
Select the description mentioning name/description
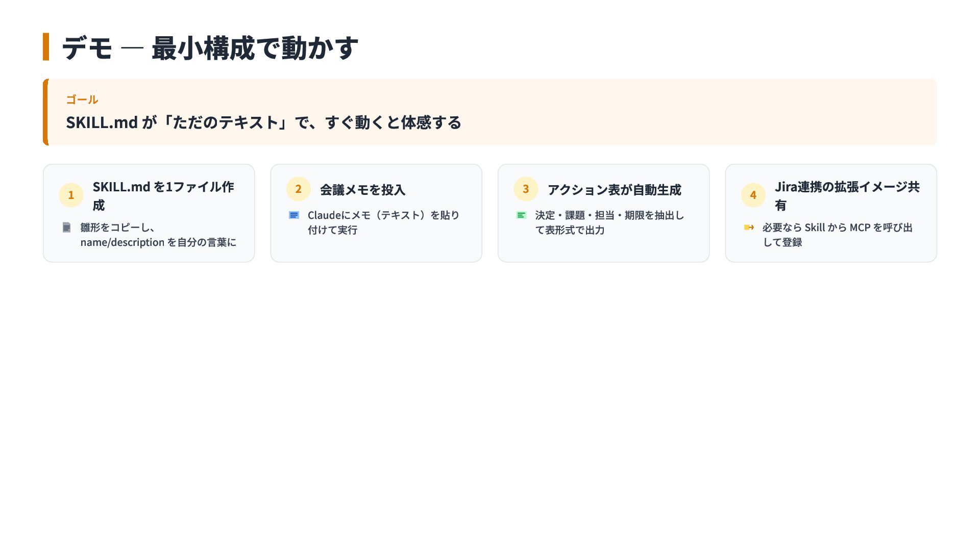pos(158,235)
